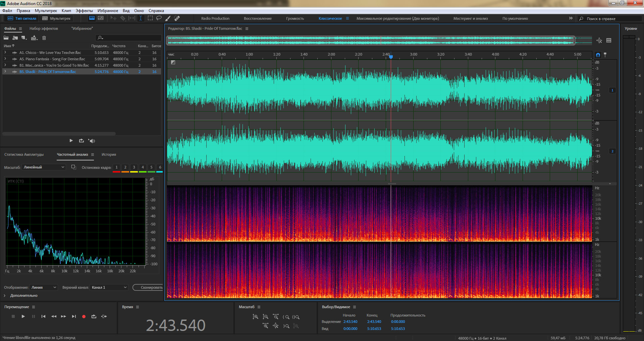
Task: Click frame hold button 1 (red)
Action: pos(116,167)
